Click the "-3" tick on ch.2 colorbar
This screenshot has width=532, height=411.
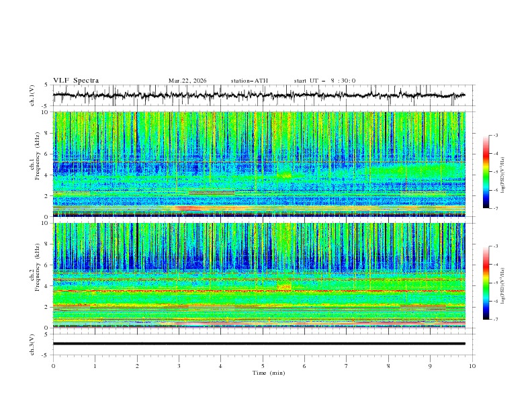tap(496, 246)
